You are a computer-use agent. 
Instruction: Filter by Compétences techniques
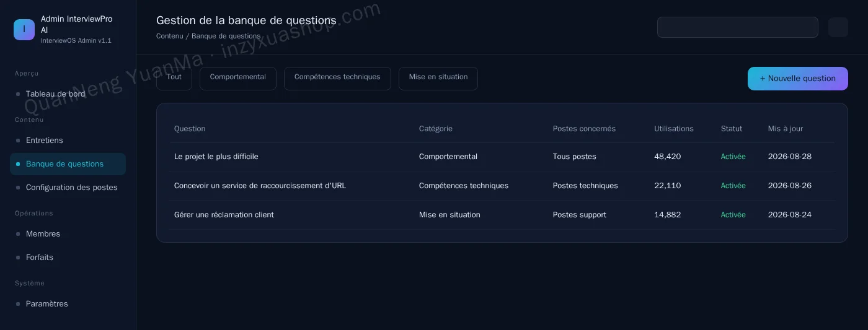click(x=337, y=79)
